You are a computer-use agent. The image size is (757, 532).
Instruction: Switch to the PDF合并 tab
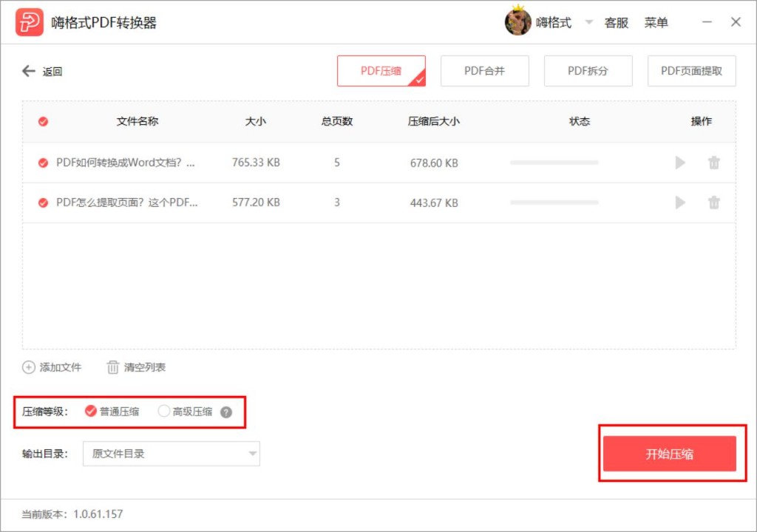[485, 71]
